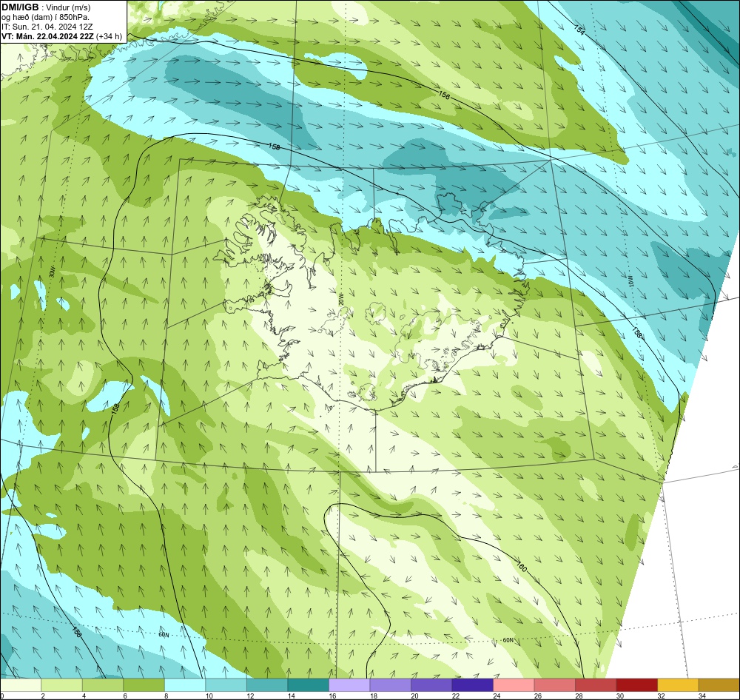Click the "20W" meridian label
740x700 pixels.
pos(340,298)
